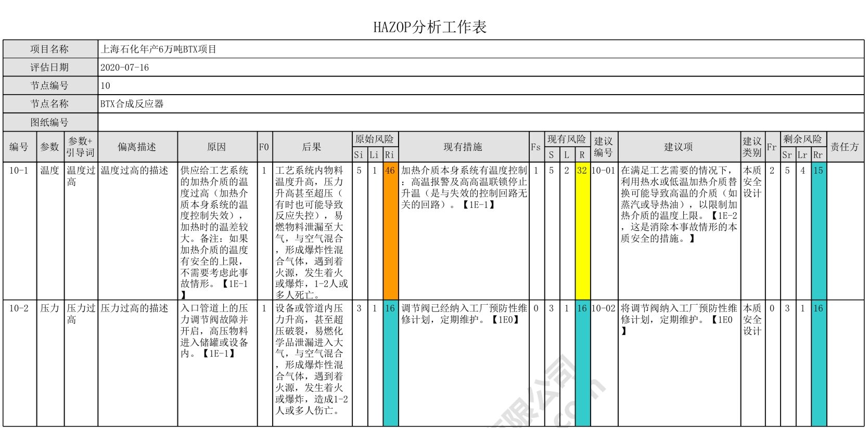
Task: Click the yellow R cell showing 32
Action: click(x=582, y=231)
